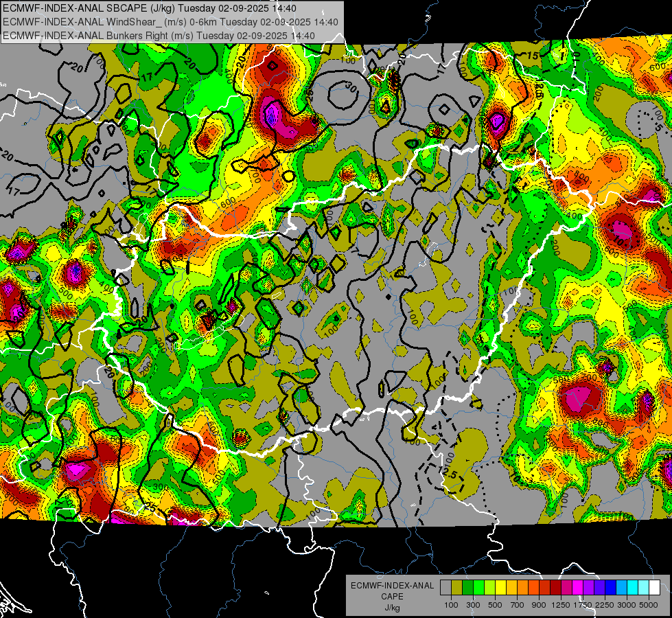
Task: Click the legend tick label 2250
Action: (604, 605)
